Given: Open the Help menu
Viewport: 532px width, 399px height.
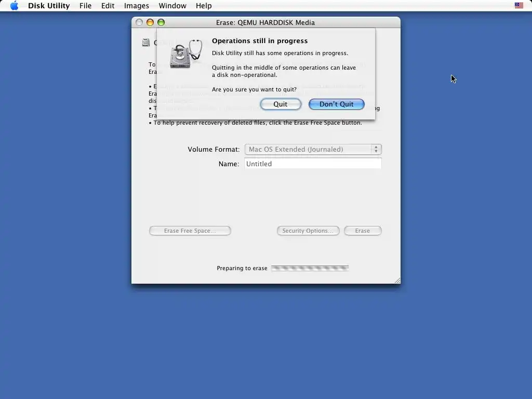Looking at the screenshot, I should click(x=204, y=6).
